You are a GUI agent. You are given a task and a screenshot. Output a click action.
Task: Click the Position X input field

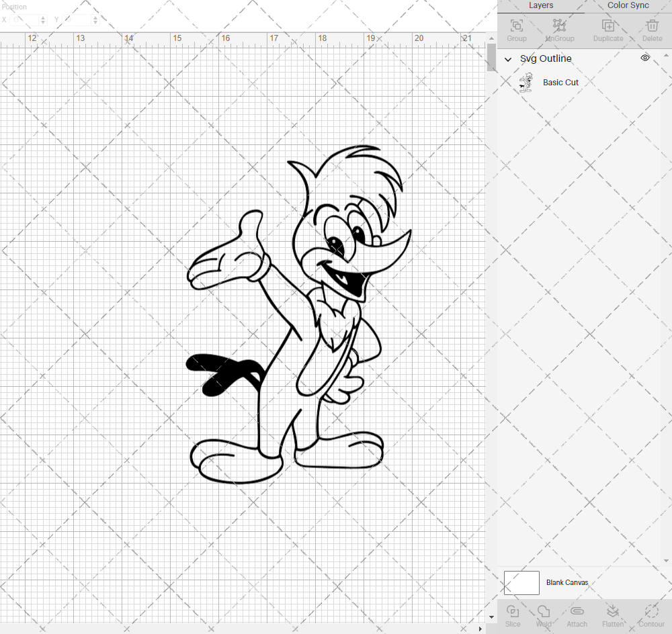24,19
